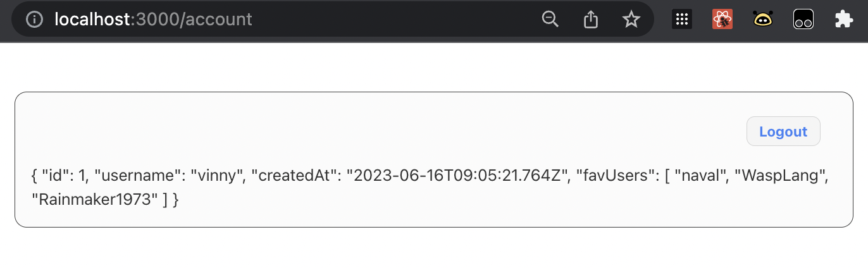Open the two-circles extension icon

[803, 20]
